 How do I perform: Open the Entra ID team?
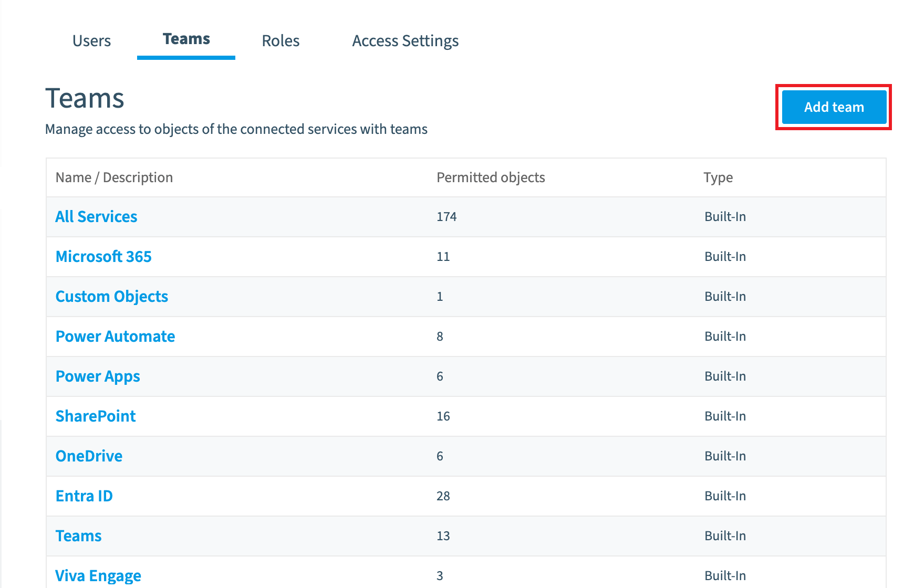84,496
